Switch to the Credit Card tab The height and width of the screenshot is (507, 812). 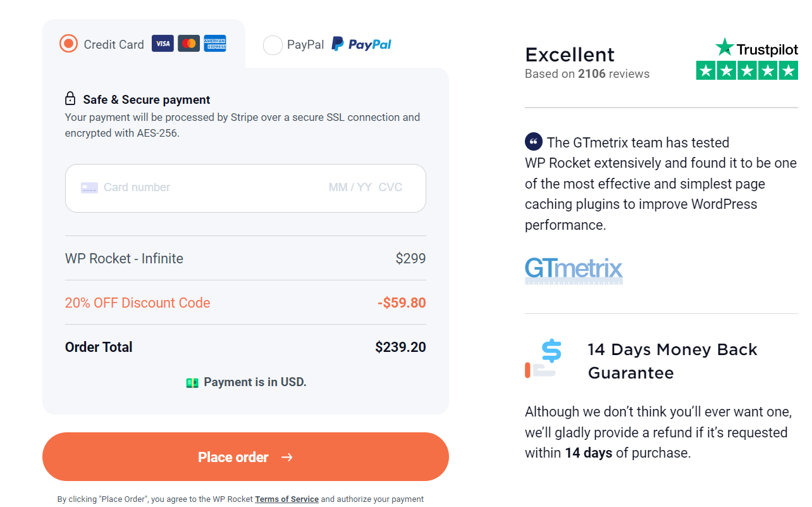click(114, 44)
